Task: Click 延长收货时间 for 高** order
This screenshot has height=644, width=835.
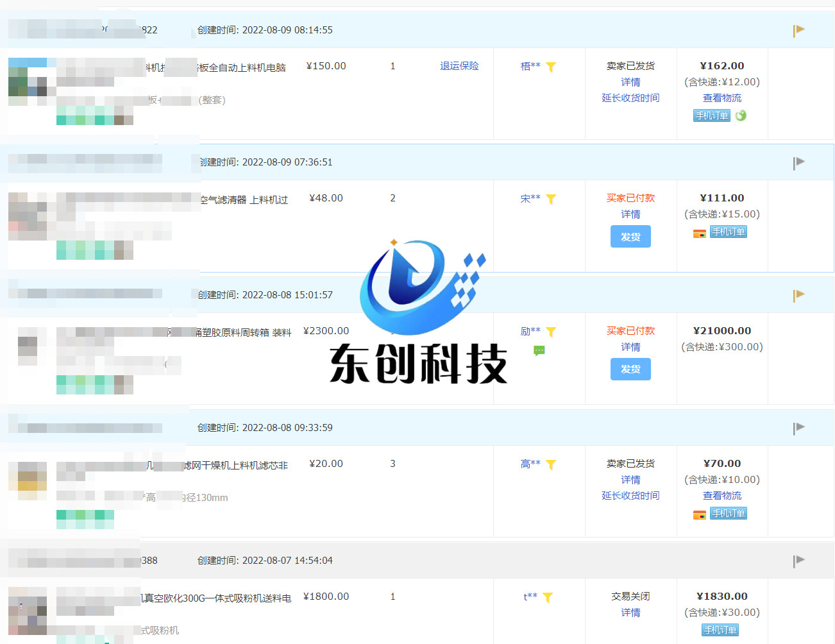Action: (x=630, y=496)
